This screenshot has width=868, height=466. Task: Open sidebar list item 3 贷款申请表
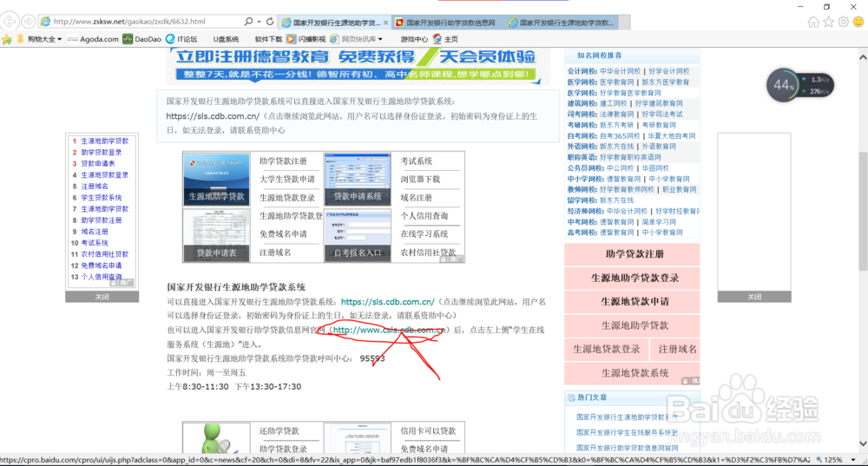point(98,164)
